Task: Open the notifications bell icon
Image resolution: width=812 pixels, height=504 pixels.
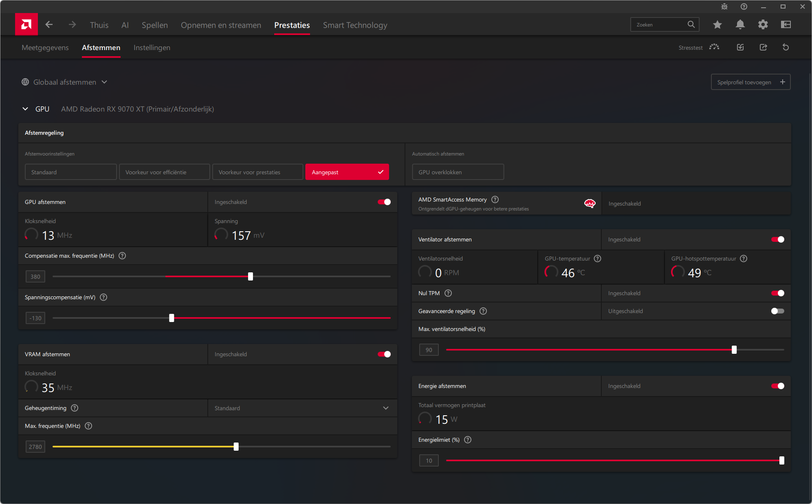Action: [x=740, y=25]
